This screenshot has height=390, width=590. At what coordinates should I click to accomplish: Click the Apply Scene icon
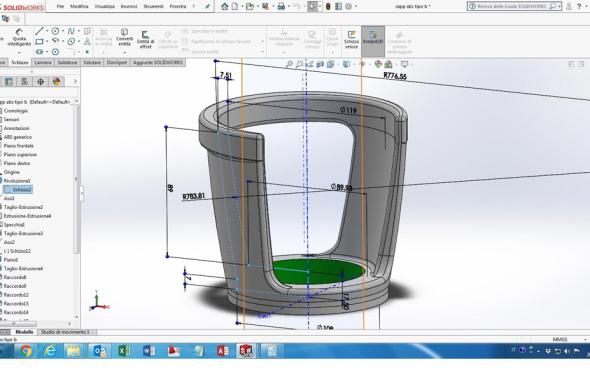click(388, 64)
